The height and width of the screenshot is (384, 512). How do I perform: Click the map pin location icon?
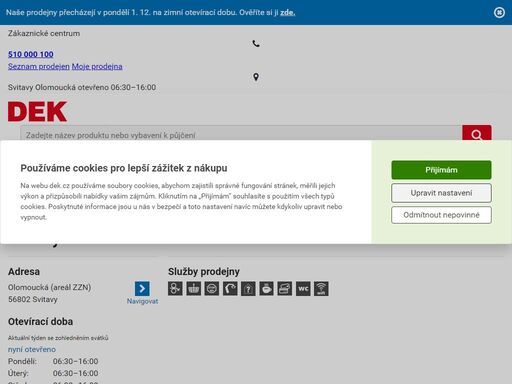click(256, 77)
